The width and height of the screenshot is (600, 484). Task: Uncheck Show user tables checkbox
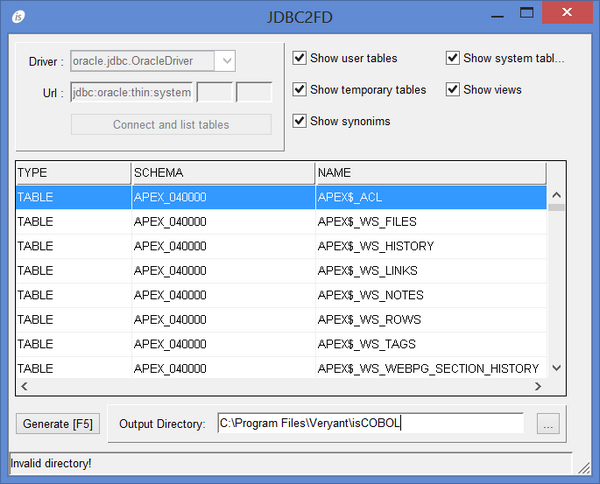(x=300, y=58)
